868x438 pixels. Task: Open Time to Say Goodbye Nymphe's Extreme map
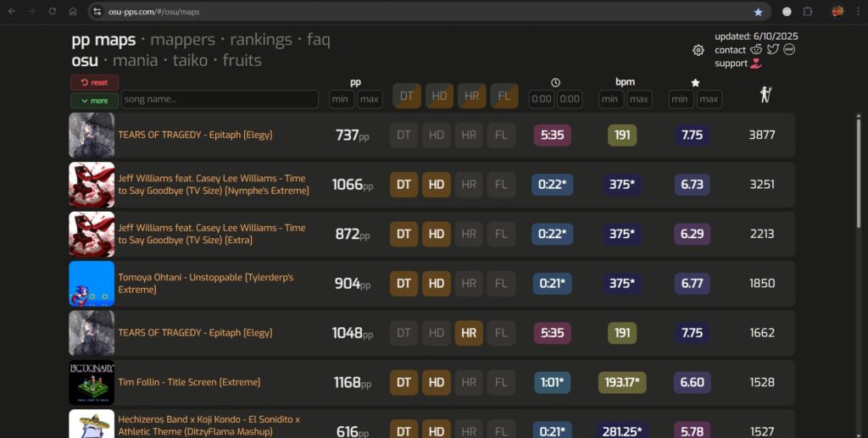[214, 185]
